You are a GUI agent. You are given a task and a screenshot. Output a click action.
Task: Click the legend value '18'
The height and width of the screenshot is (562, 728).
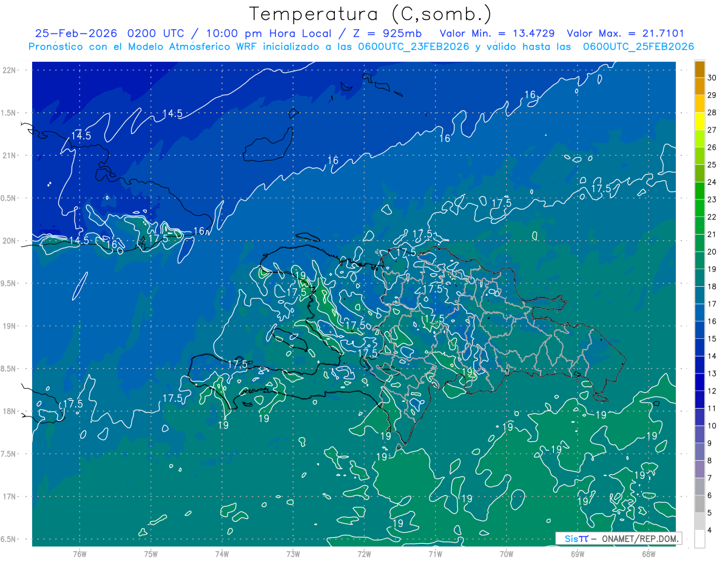point(712,286)
